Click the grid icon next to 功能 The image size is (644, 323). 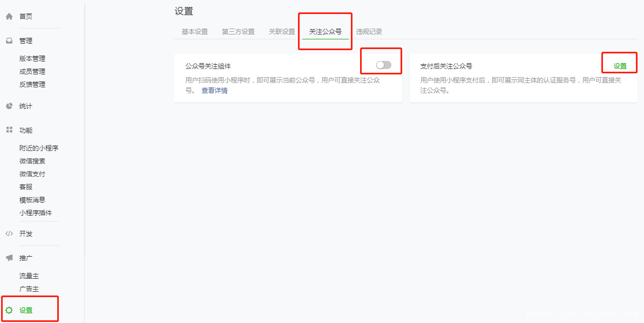[x=9, y=130]
